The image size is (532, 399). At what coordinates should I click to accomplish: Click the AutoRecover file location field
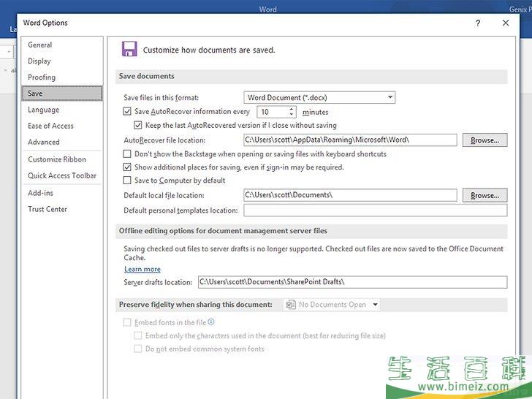[350, 140]
